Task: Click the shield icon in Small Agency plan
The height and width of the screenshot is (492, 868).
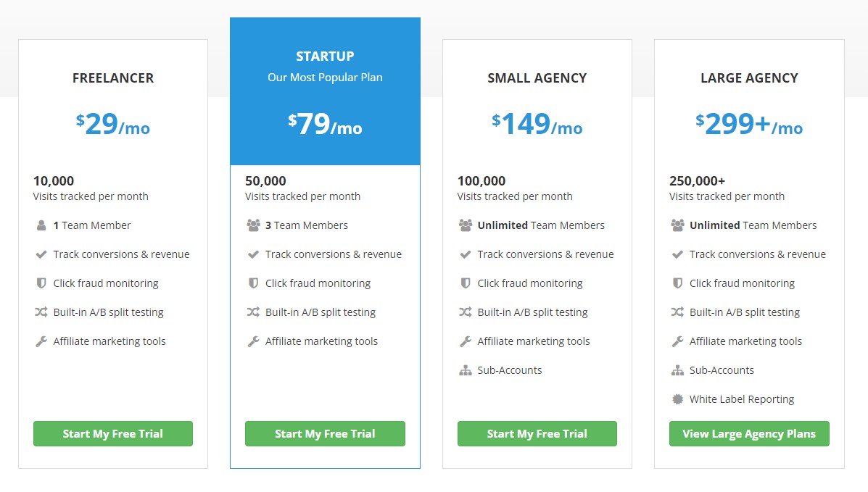Action: [465, 283]
